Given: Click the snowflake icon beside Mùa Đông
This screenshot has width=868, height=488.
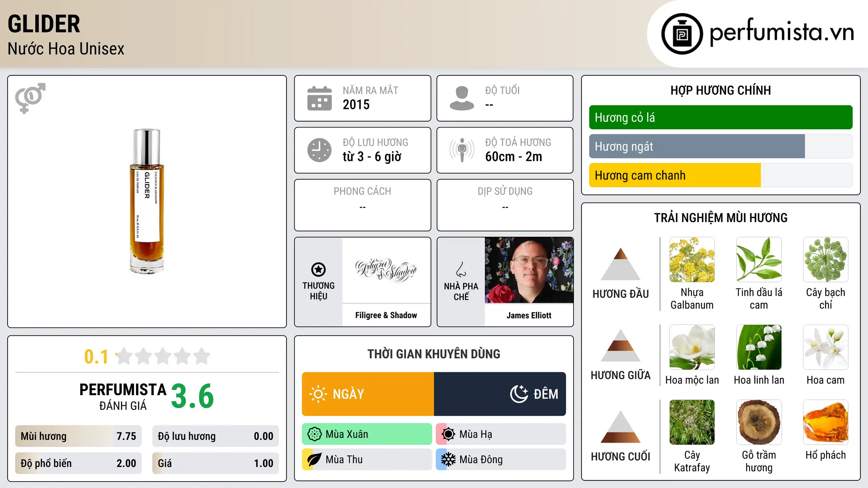Looking at the screenshot, I should click(448, 460).
